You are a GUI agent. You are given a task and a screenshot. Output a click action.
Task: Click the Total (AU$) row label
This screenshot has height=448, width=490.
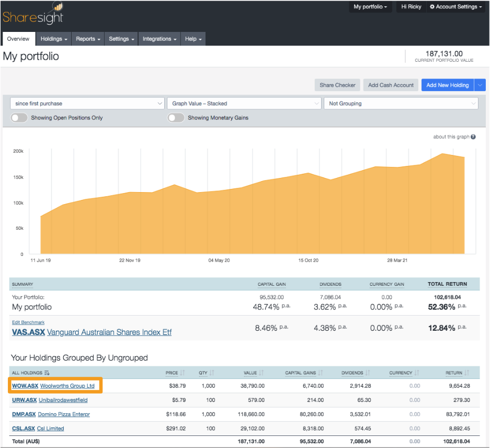(x=26, y=441)
